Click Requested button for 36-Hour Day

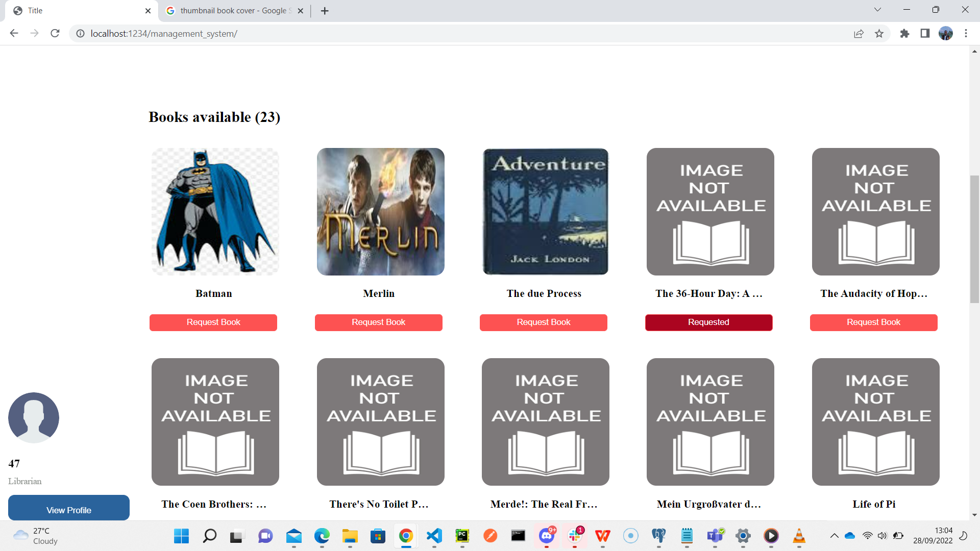pos(708,322)
